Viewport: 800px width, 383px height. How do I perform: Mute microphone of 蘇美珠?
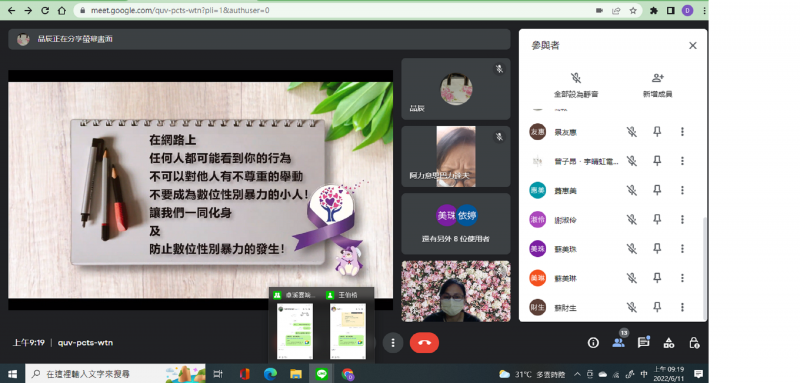tap(632, 249)
